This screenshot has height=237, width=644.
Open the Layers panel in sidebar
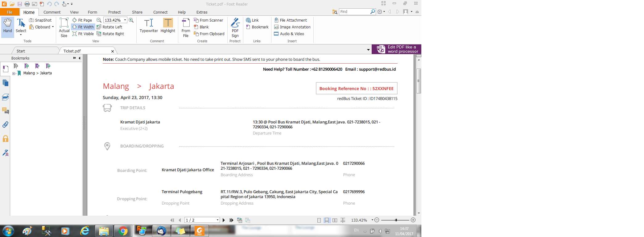click(x=5, y=97)
